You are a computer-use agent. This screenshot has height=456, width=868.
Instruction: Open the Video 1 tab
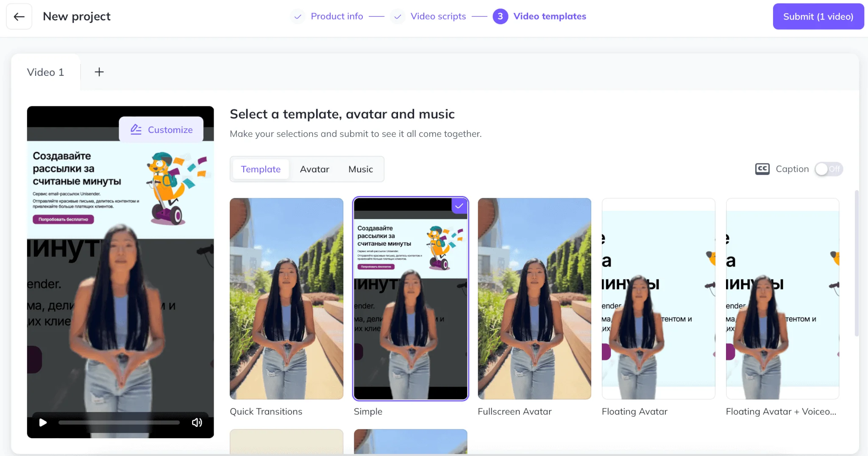[45, 72]
